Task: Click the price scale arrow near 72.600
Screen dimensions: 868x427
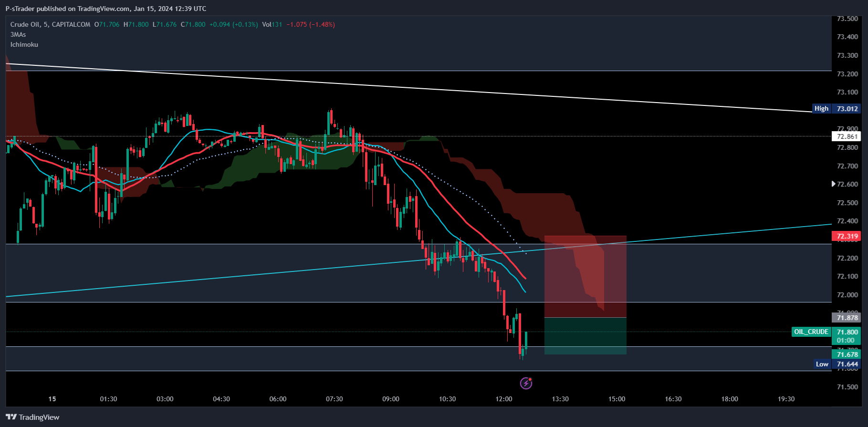Action: pos(834,184)
